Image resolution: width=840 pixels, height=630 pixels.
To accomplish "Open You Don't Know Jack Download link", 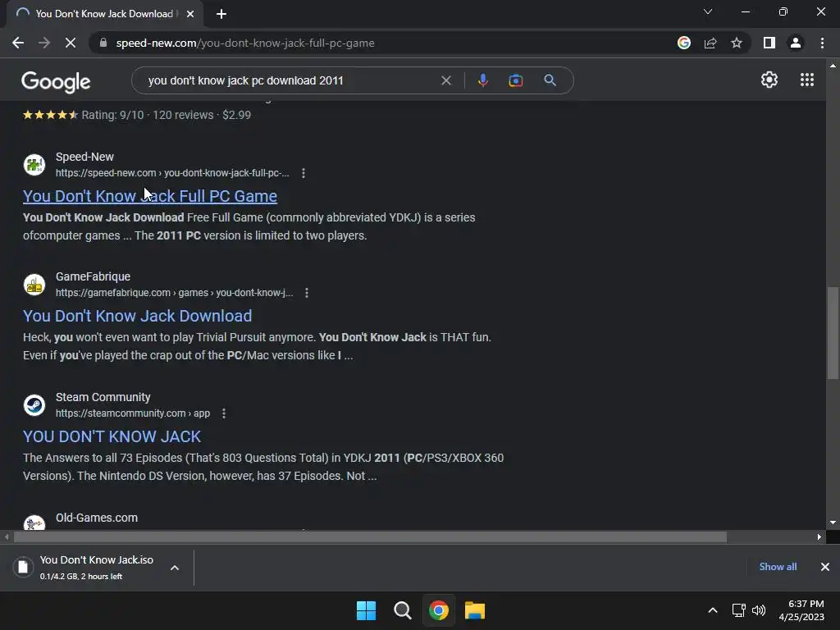I will [137, 316].
